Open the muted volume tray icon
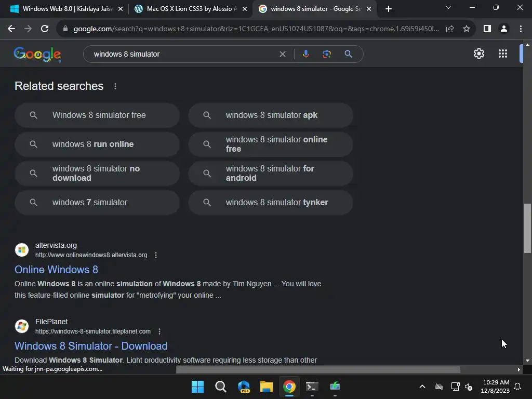The width and height of the screenshot is (532, 399). click(x=469, y=387)
